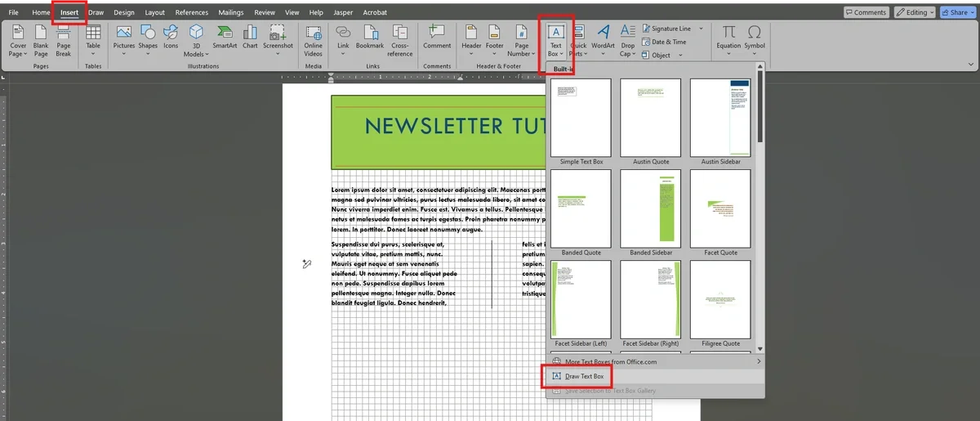Insert Date & Time
Image resolution: width=980 pixels, height=421 pixels.
(663, 42)
